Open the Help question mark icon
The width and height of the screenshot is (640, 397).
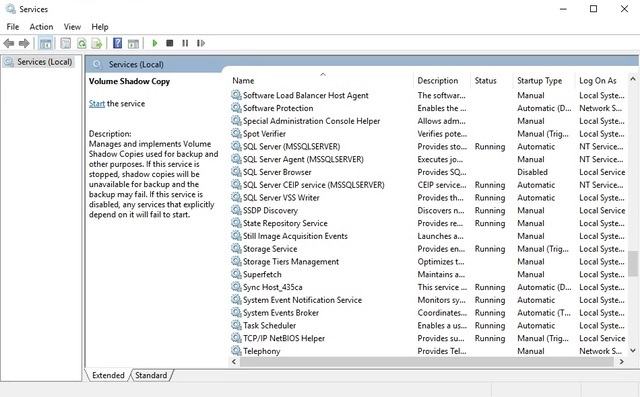point(118,43)
